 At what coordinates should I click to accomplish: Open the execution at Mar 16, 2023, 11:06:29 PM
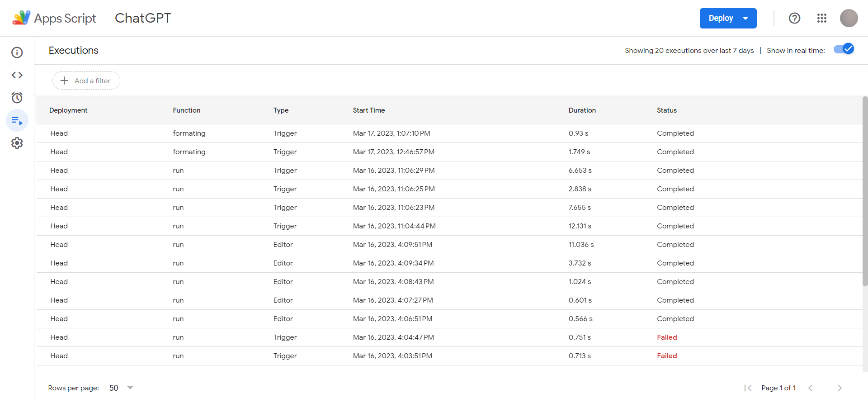[448, 171]
